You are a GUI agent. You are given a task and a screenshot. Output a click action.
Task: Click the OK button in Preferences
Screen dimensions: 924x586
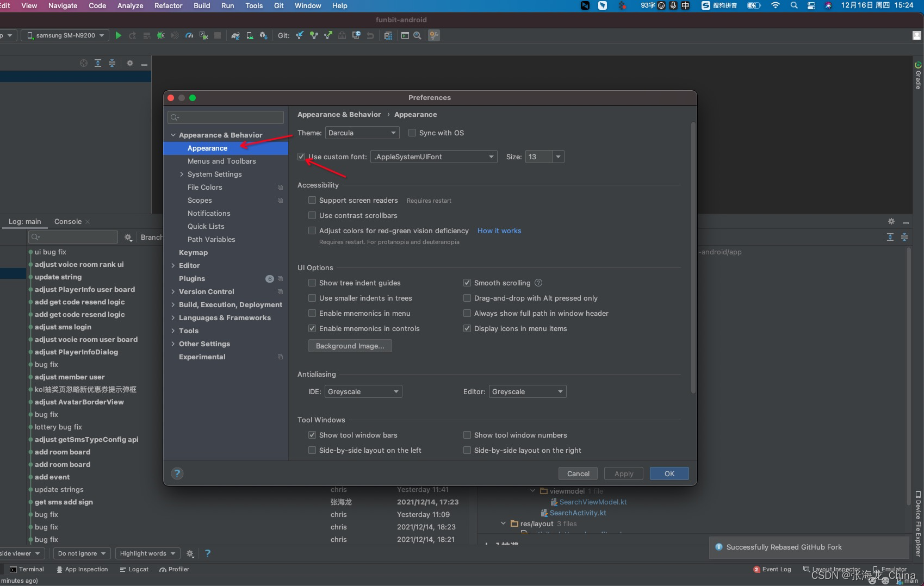(x=669, y=473)
